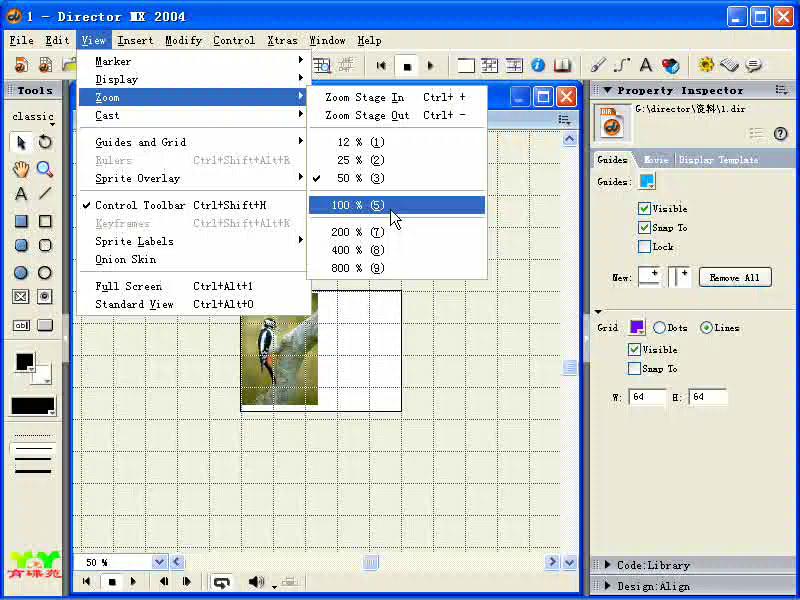Click the Stop button in main toolbar
The width and height of the screenshot is (800, 600).
pyautogui.click(x=407, y=66)
